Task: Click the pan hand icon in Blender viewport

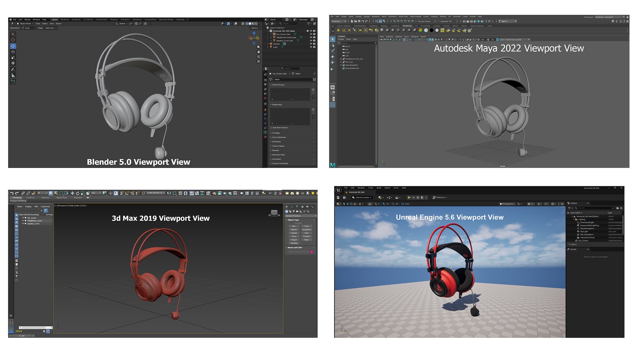Action: coord(258,52)
